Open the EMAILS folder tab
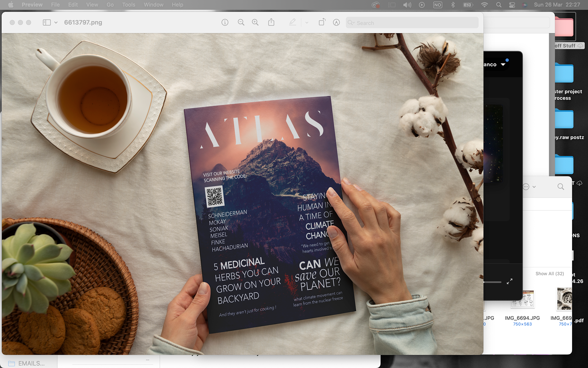 pyautogui.click(x=27, y=363)
